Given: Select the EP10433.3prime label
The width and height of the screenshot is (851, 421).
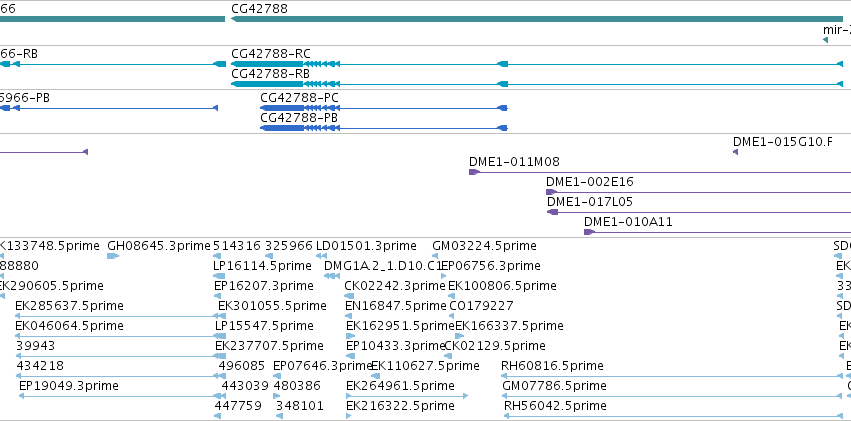Looking at the screenshot, I should pyautogui.click(x=396, y=346).
